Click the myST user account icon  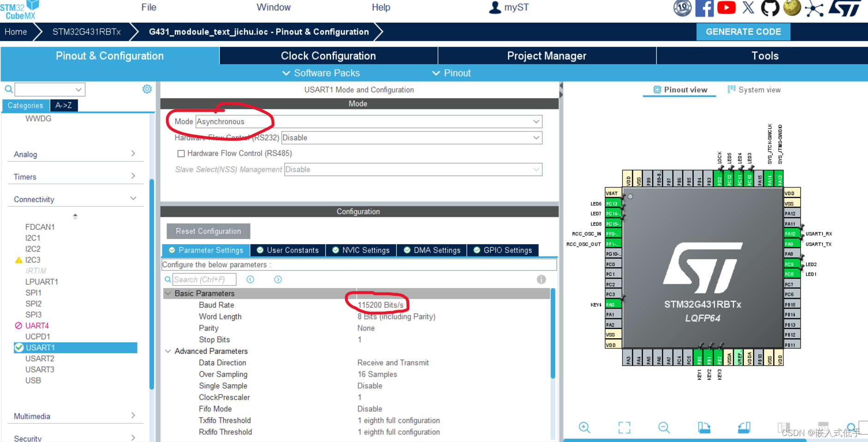tap(495, 7)
